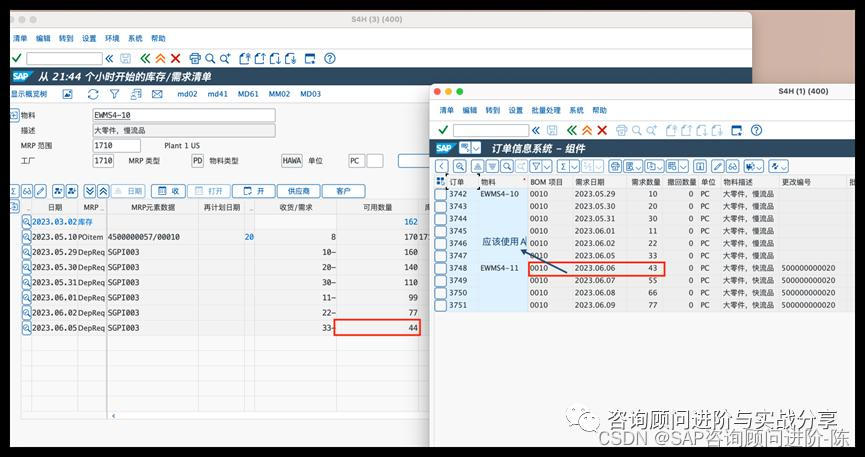The width and height of the screenshot is (865, 457).
Task: Click the Details magnifier icon in components ALV toolbar
Action: [460, 166]
